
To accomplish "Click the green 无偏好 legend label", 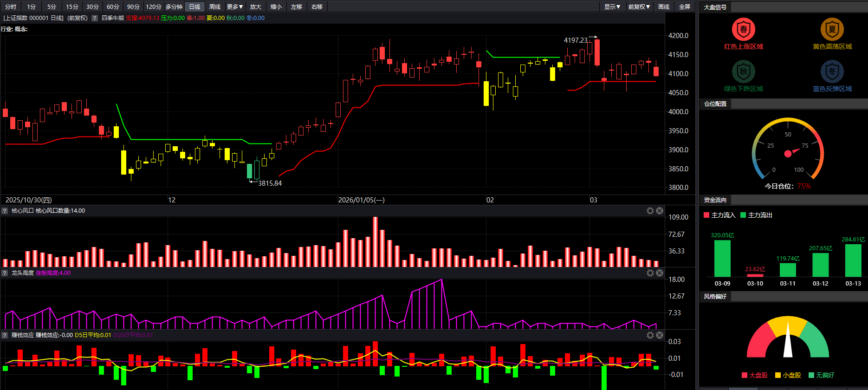I will pos(825,375).
